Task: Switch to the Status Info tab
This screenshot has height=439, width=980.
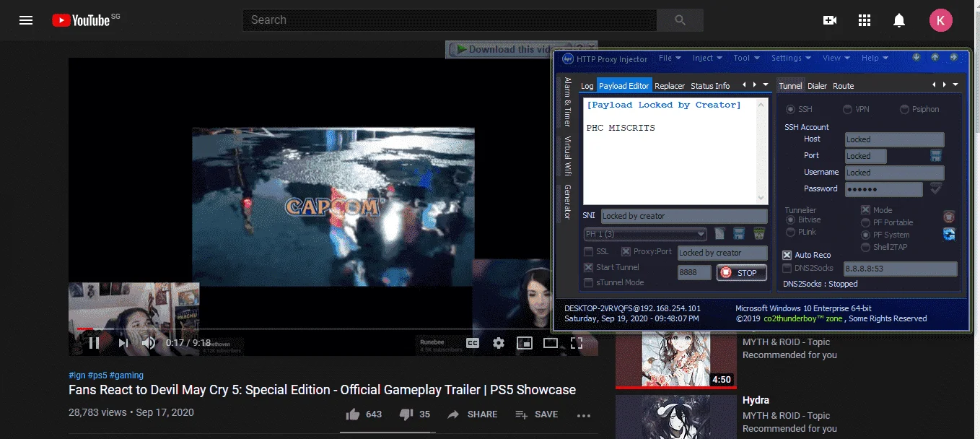Action: 710,86
